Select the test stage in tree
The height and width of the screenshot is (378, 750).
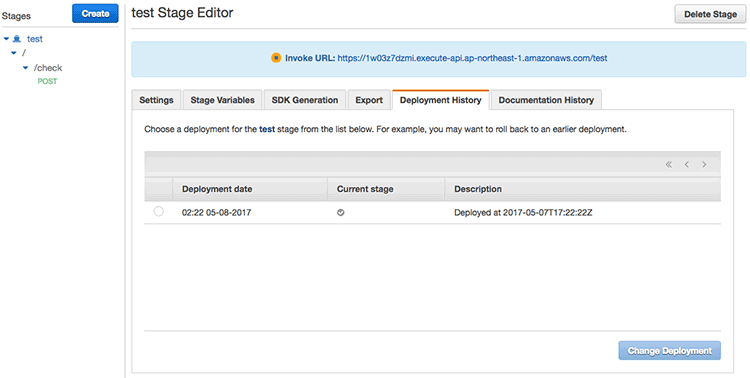[x=34, y=39]
